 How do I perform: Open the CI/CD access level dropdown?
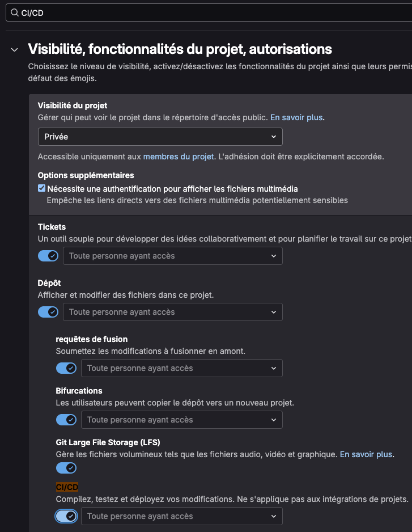pos(181,516)
